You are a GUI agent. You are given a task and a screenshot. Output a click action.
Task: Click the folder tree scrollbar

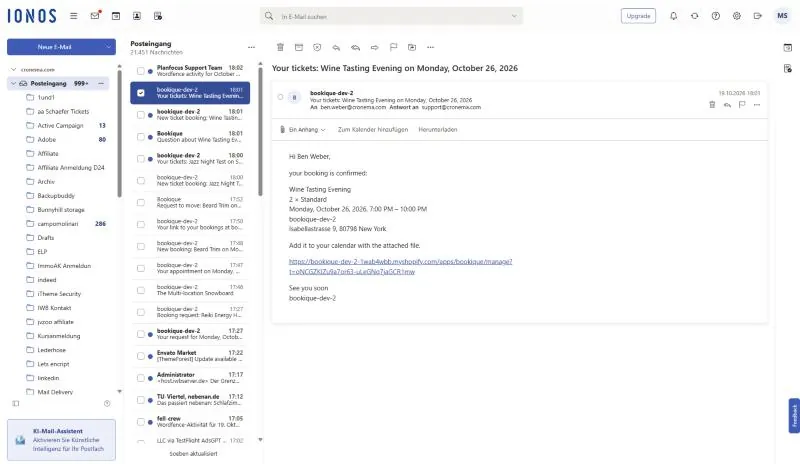119,133
